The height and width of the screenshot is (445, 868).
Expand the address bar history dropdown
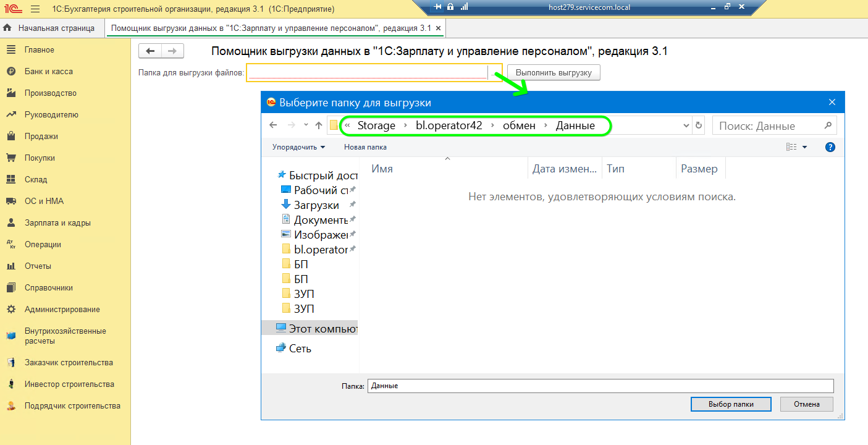point(686,125)
